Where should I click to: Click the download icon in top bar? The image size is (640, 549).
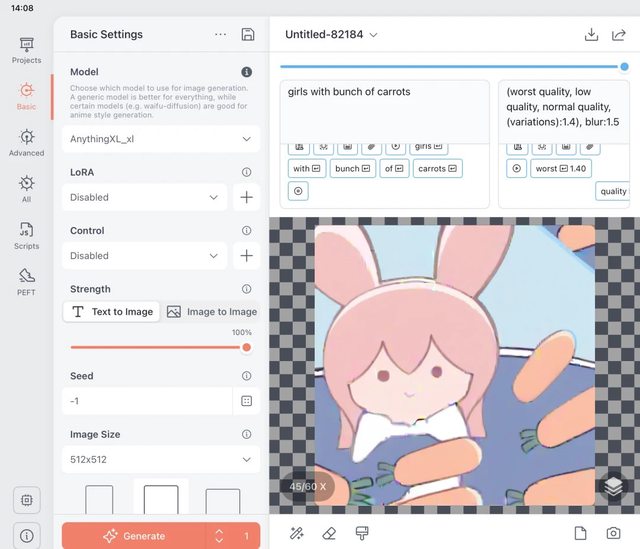pyautogui.click(x=591, y=35)
